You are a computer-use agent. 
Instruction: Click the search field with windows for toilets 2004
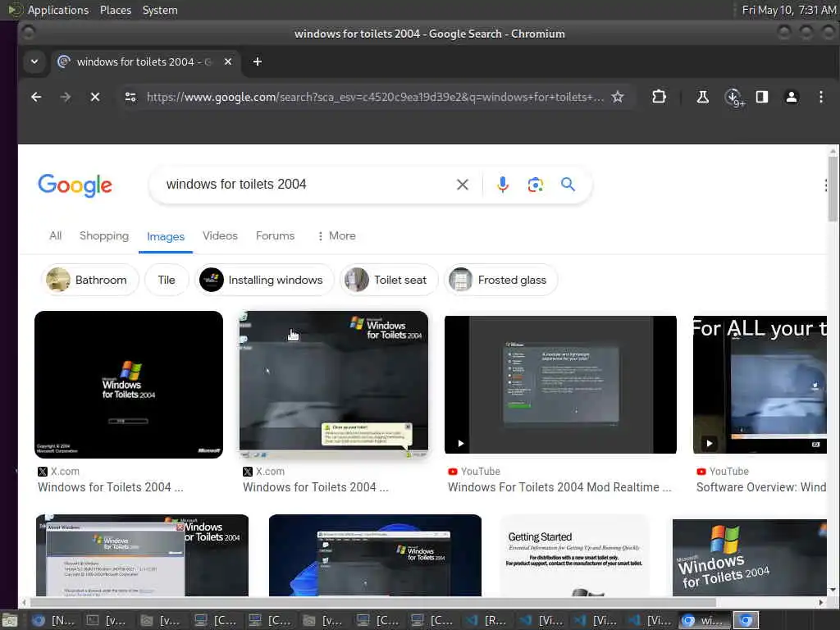click(305, 185)
